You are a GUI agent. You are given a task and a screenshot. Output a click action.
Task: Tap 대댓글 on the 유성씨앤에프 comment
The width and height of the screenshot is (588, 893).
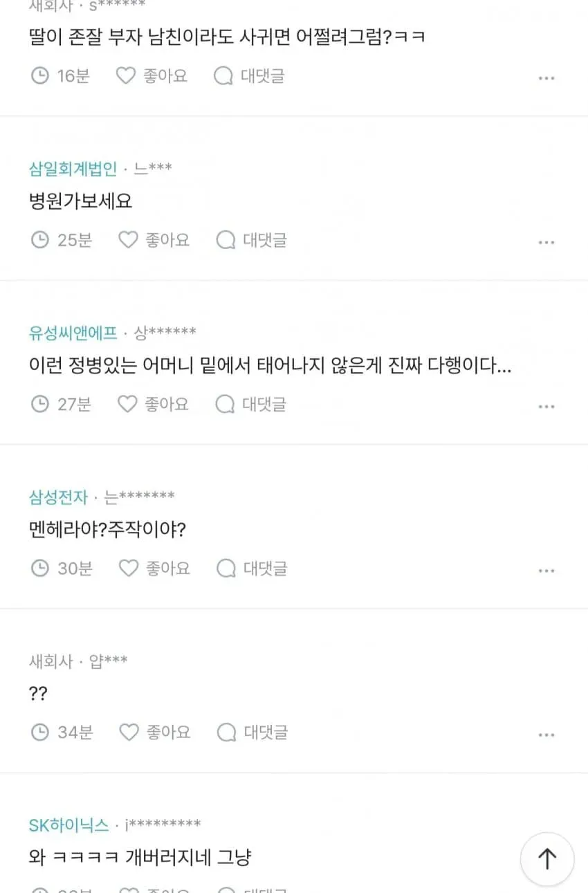click(264, 404)
